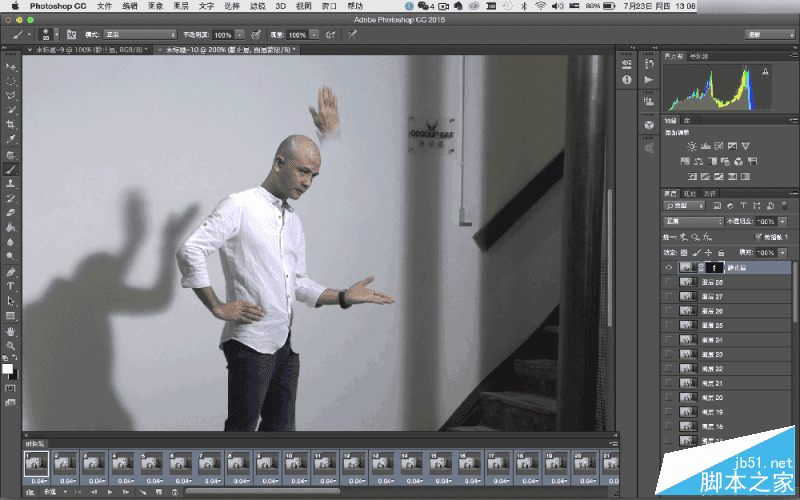Select the Paint Bucket tool
This screenshot has width=800, height=500.
coord(11,228)
